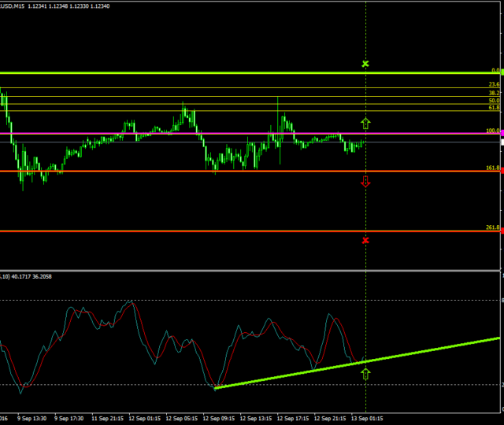The image size is (504, 425).
Task: Click the green X marker above the chart
Action: tap(365, 63)
